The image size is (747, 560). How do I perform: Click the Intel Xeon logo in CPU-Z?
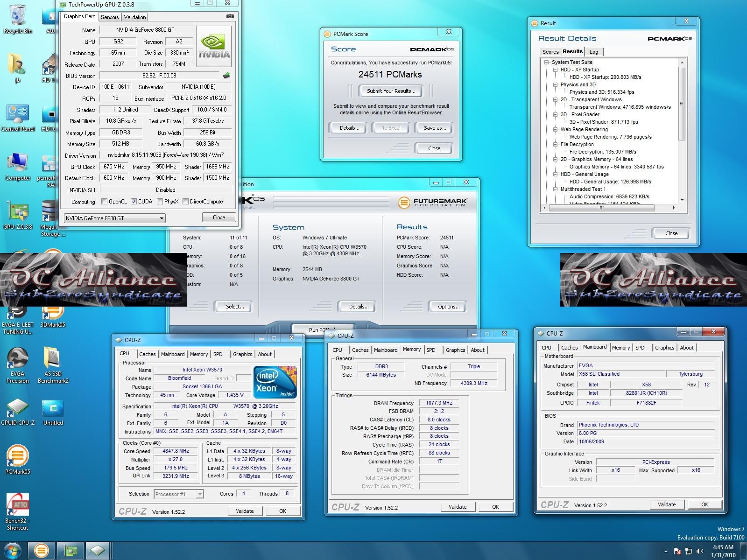tap(275, 382)
